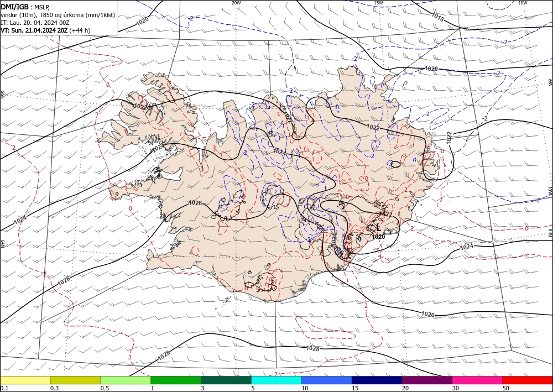This screenshot has height=392, width=553.
Task: Select the purple 20–30 legend swatch
Action: [x=427, y=380]
